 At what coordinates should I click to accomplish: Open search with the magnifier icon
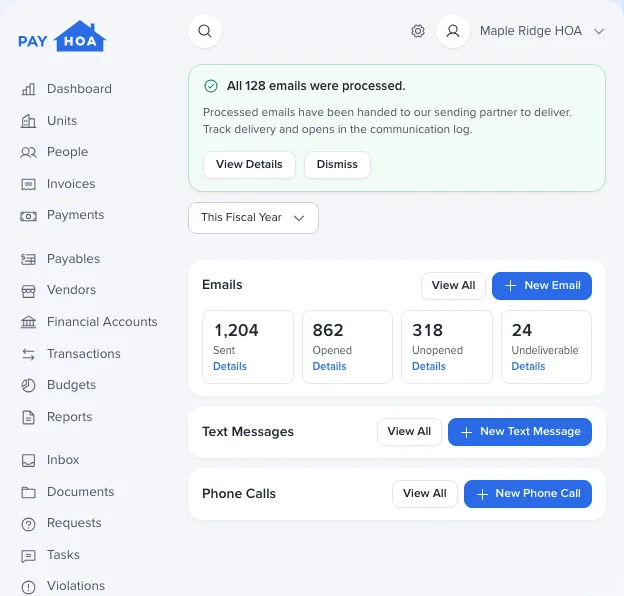pyautogui.click(x=205, y=31)
